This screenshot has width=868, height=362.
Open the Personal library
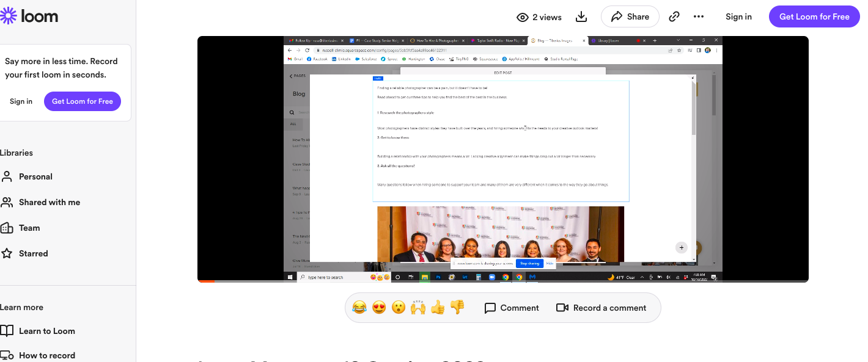point(35,176)
